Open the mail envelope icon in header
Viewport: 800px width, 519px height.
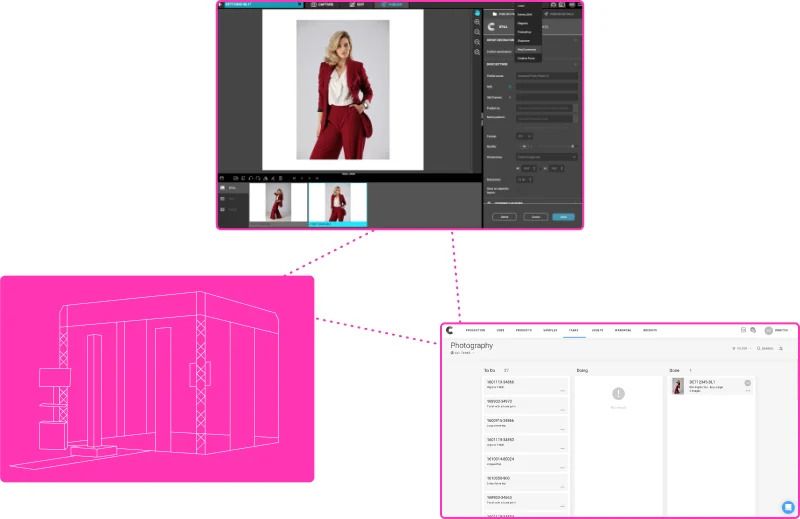click(743, 330)
